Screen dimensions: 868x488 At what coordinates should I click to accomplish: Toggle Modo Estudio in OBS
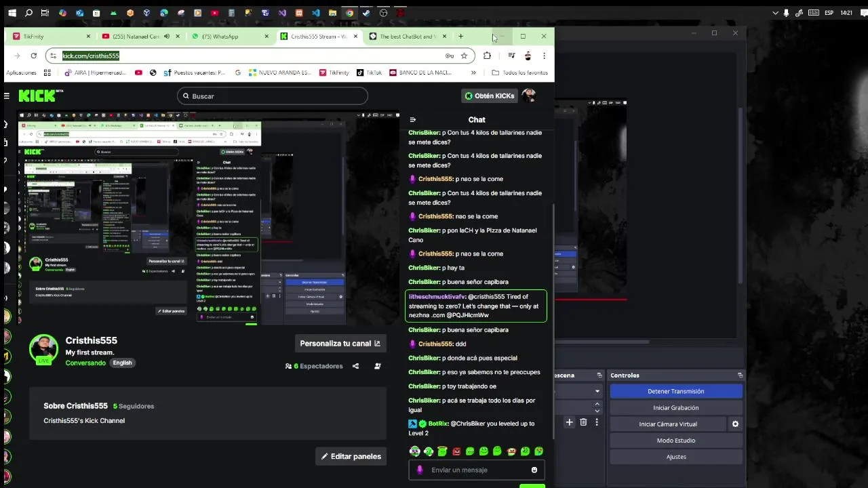coord(676,441)
